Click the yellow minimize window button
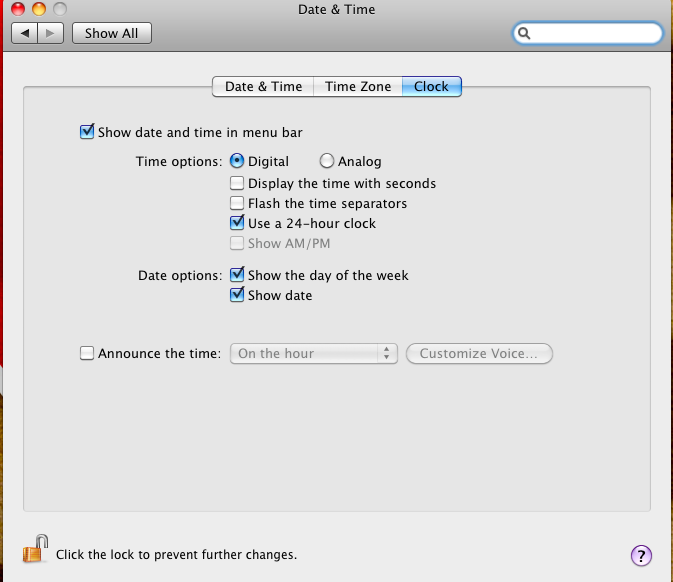 click(x=39, y=9)
